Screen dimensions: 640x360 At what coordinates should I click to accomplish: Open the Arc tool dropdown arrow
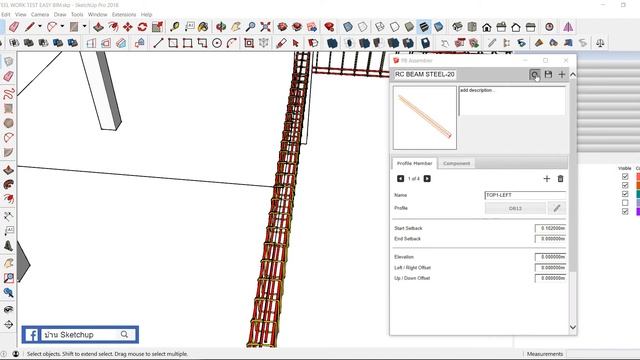coord(62,27)
